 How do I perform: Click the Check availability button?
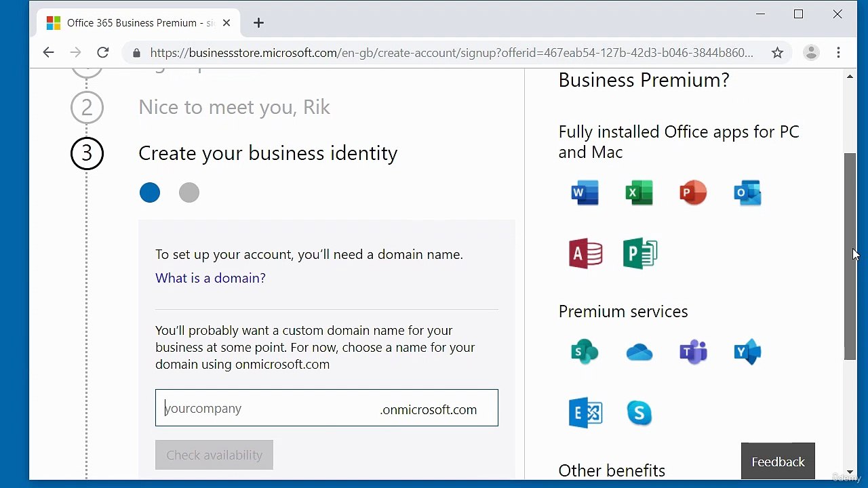click(x=214, y=455)
